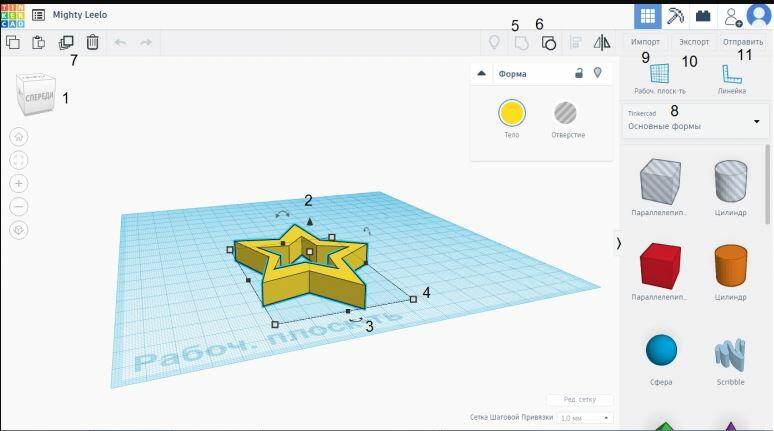Screen dimensions: 774x431
Task: Click the Импорт button
Action: (x=645, y=42)
